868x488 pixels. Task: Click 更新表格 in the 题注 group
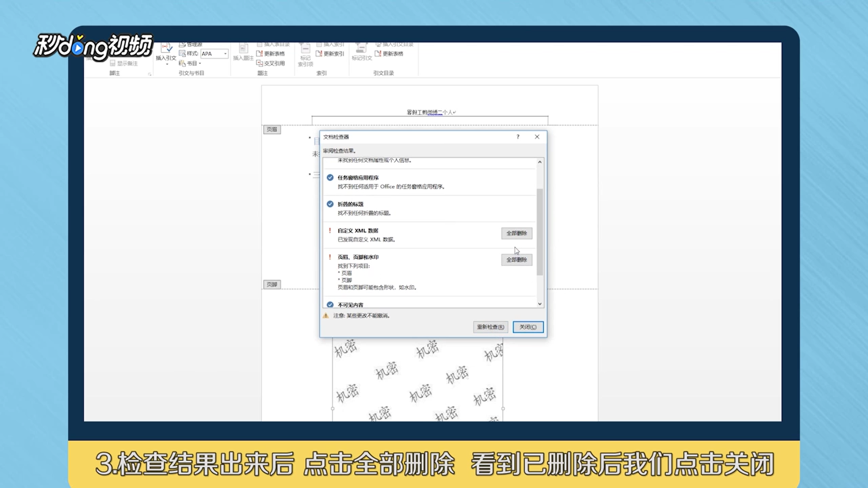259,54
